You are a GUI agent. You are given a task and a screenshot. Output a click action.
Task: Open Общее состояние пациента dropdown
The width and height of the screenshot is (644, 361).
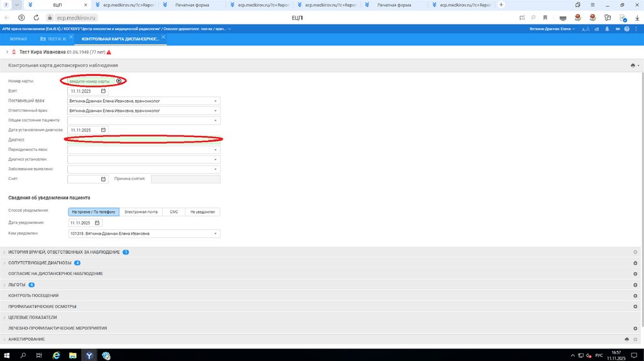coord(215,121)
